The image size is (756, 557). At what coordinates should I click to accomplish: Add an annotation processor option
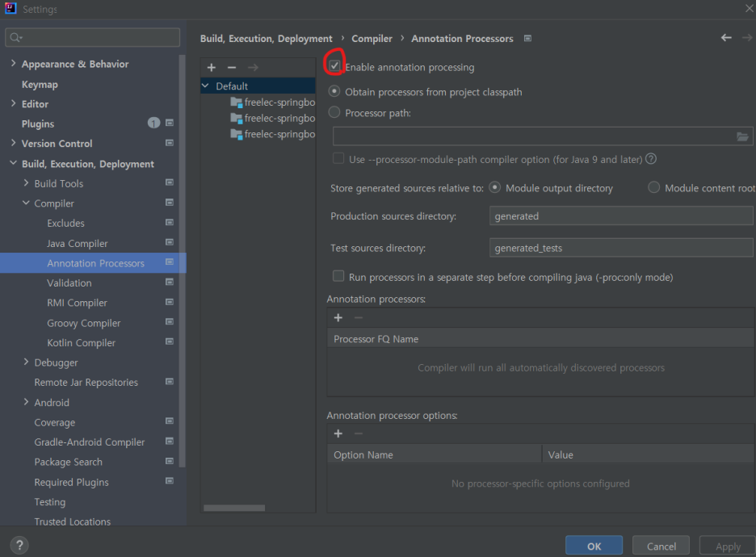coord(338,433)
